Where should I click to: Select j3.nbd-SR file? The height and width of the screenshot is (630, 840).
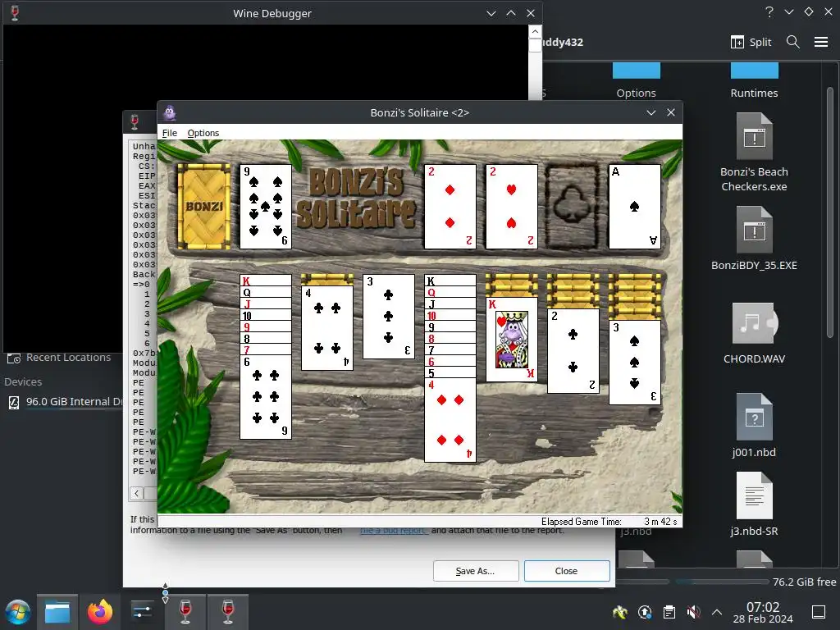pos(755,504)
